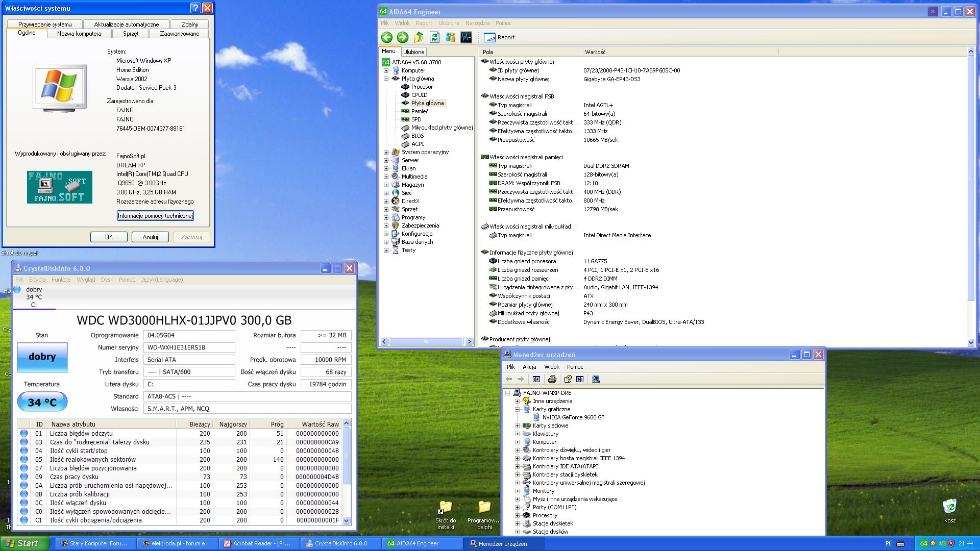This screenshot has width=980, height=551.
Task: Open Narzędzia menu in AIDA64
Action: [x=477, y=23]
